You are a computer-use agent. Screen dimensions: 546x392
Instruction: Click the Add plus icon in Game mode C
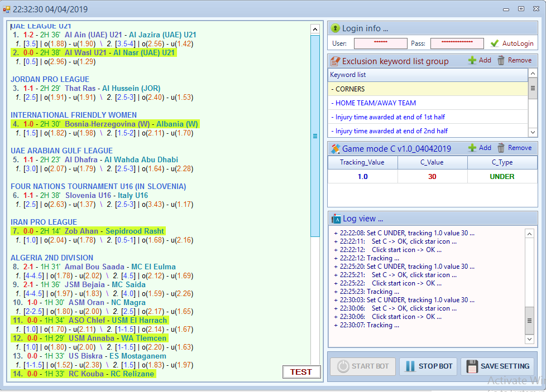point(472,148)
